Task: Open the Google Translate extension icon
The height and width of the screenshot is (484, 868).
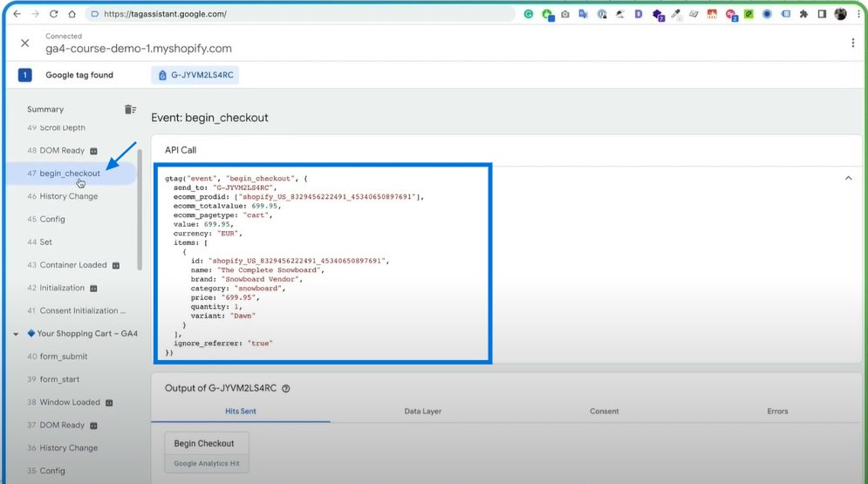Action: point(584,14)
